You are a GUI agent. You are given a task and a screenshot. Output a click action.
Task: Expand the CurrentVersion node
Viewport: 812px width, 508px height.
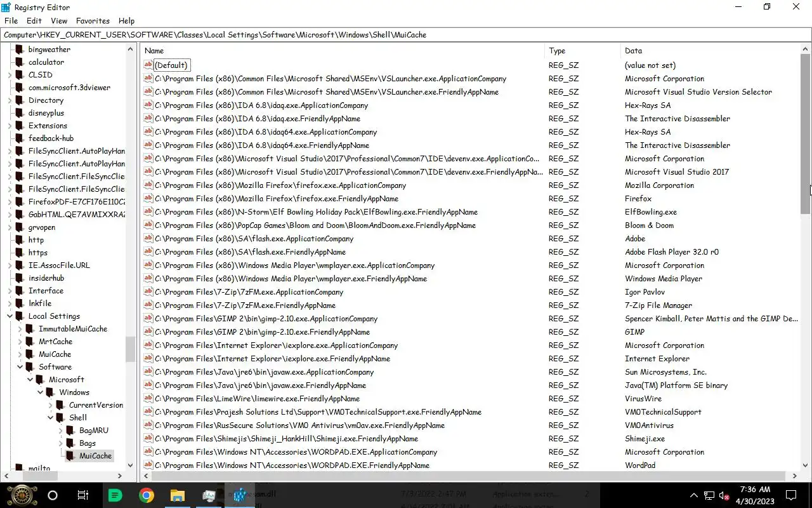50,405
